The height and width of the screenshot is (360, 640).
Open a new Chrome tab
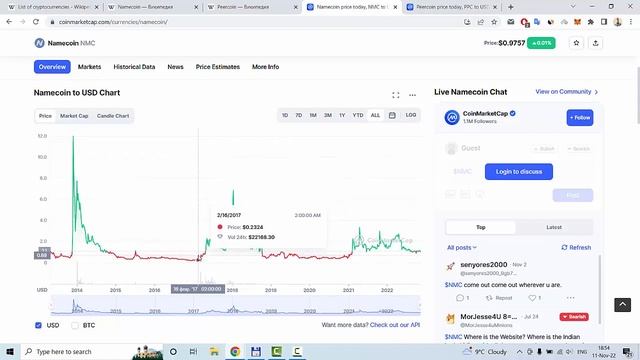(510, 7)
